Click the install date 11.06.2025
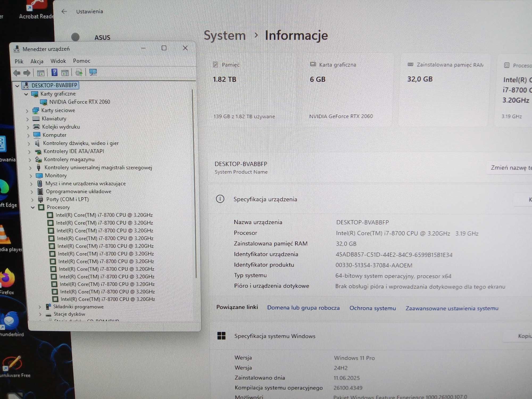532x399 pixels. pyautogui.click(x=347, y=378)
